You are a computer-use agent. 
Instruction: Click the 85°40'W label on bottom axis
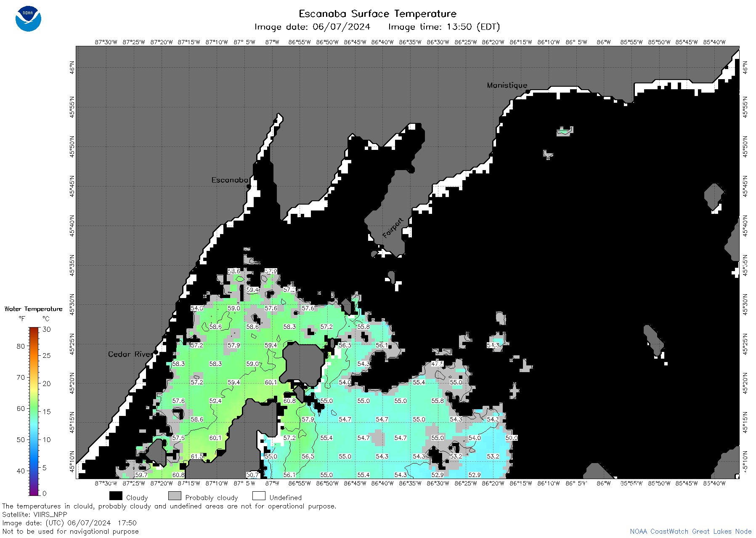click(714, 483)
